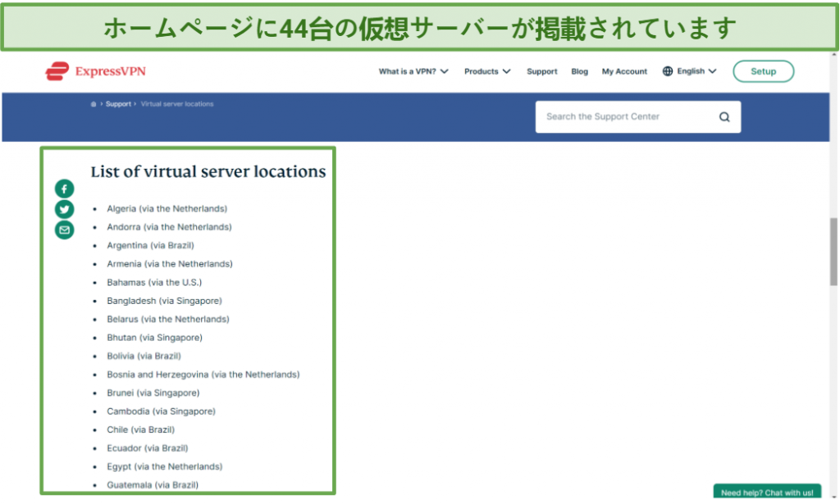The width and height of the screenshot is (840, 504).
Task: Click 'Bhutan (via Singapore)' list item
Action: click(x=154, y=338)
